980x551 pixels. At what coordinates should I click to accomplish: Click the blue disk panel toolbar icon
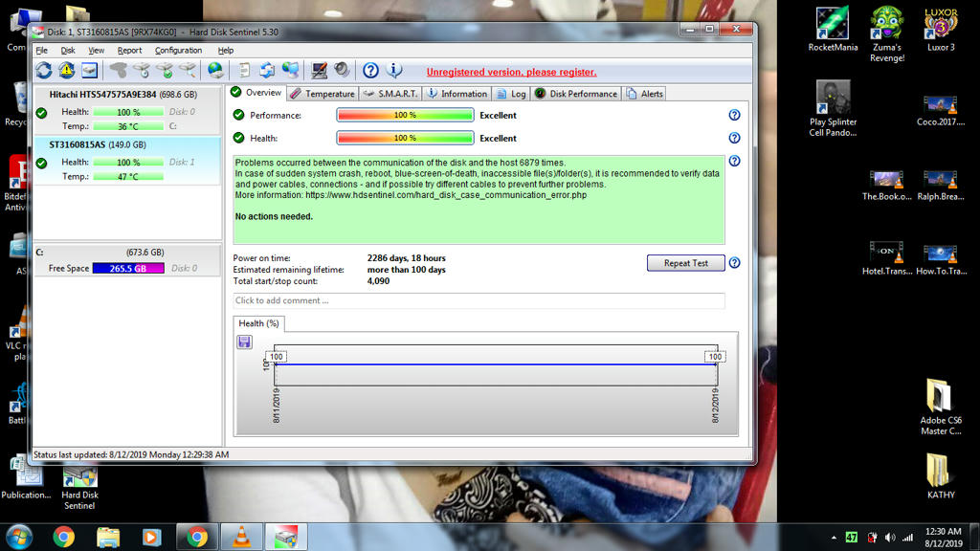(x=89, y=70)
